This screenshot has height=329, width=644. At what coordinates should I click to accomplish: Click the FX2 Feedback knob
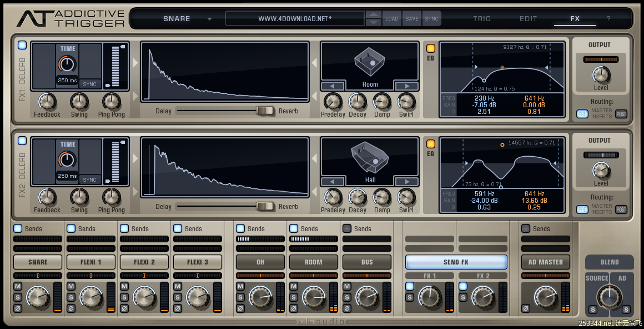[x=47, y=197]
